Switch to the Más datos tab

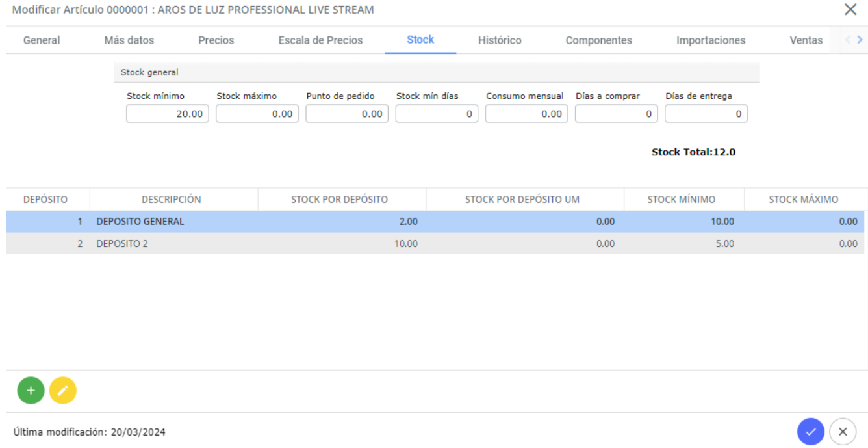[129, 40]
